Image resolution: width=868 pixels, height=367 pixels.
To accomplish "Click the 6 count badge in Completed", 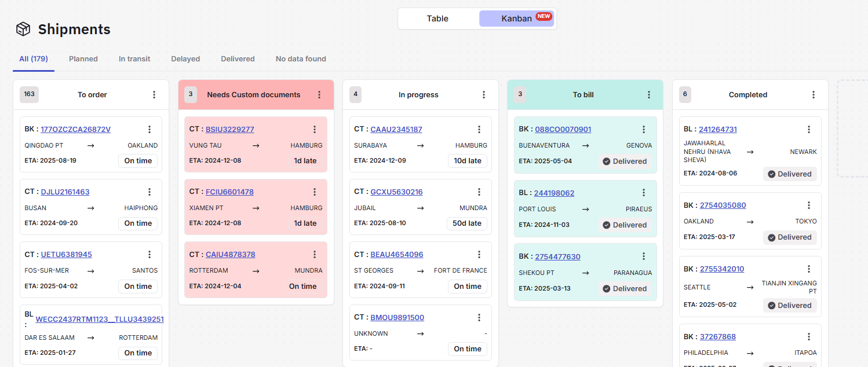I will 685,94.
